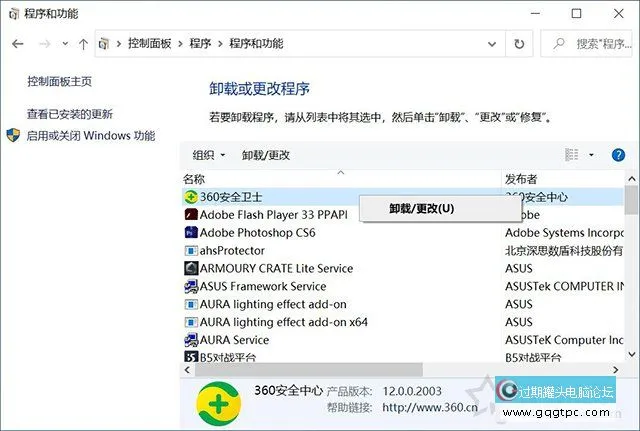Click 程序 in the breadcrumb path

coord(200,43)
